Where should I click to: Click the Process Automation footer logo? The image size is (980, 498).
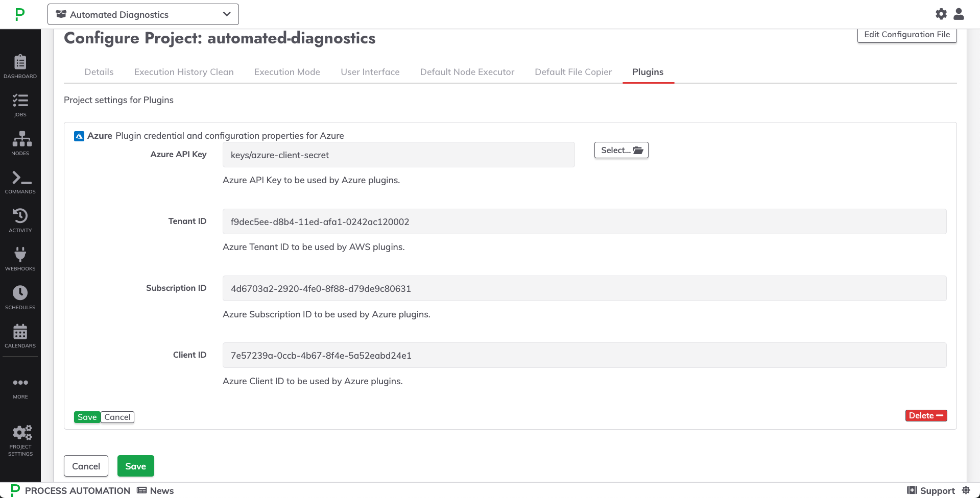[x=16, y=490]
